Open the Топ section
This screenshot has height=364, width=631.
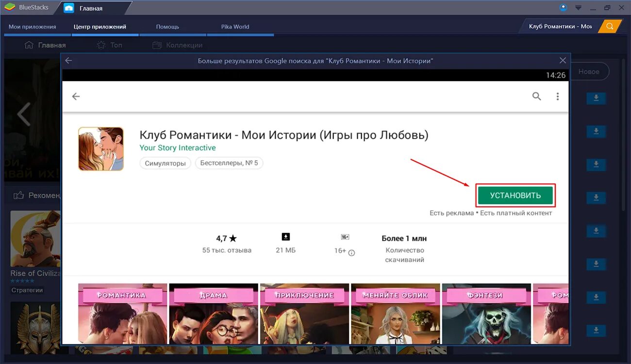pyautogui.click(x=109, y=45)
